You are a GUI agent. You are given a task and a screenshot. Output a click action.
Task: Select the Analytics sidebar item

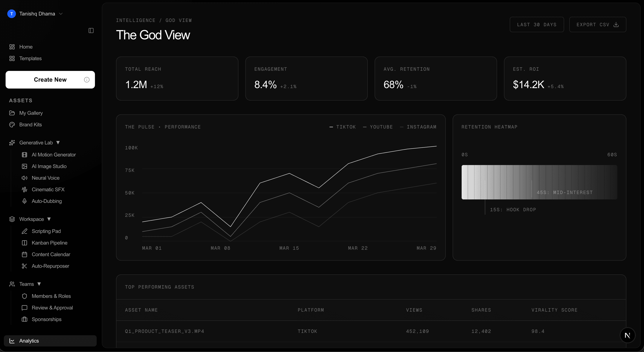(x=50, y=341)
